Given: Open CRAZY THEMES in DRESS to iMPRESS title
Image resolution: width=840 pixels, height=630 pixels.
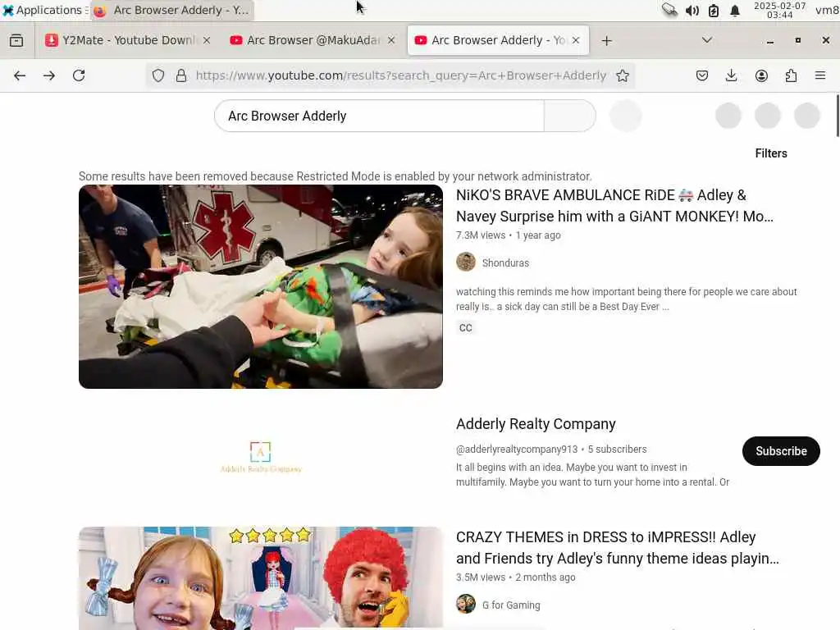Looking at the screenshot, I should point(617,547).
